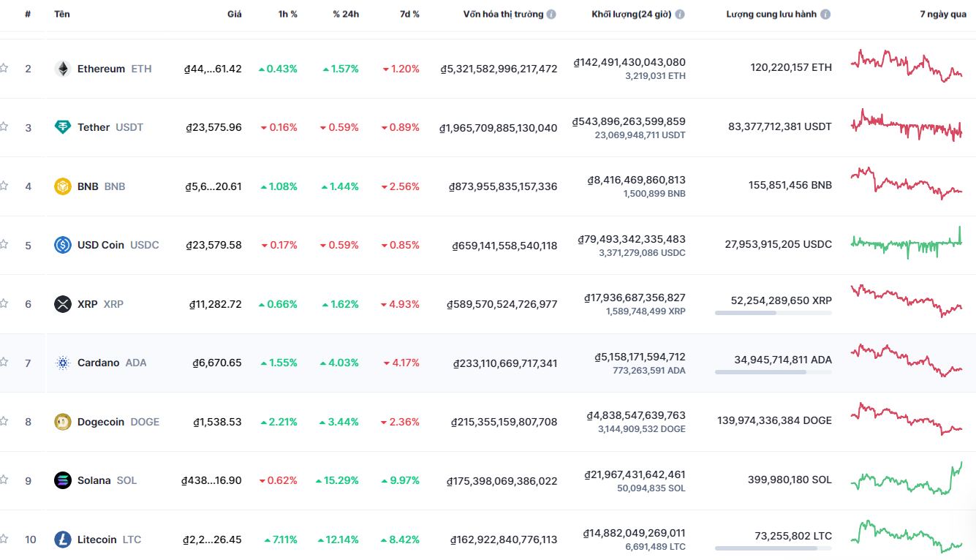Star Litecoin in the watchlist column

(x=4, y=540)
